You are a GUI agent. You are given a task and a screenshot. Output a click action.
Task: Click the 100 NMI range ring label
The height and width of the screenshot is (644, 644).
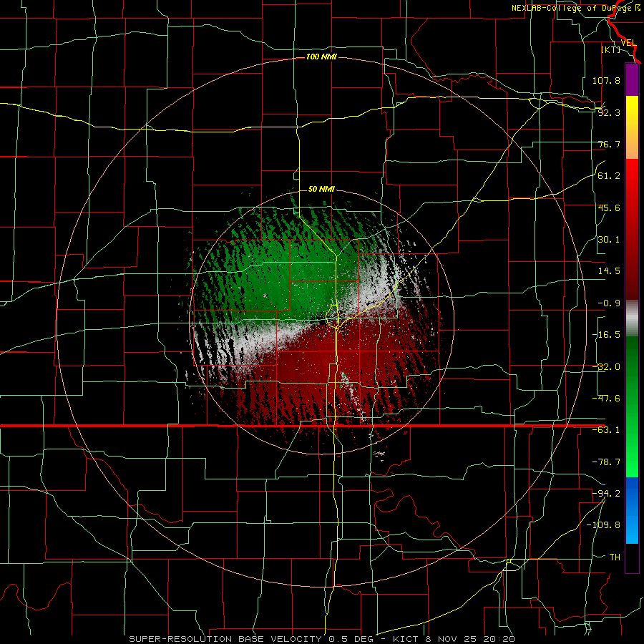321,57
